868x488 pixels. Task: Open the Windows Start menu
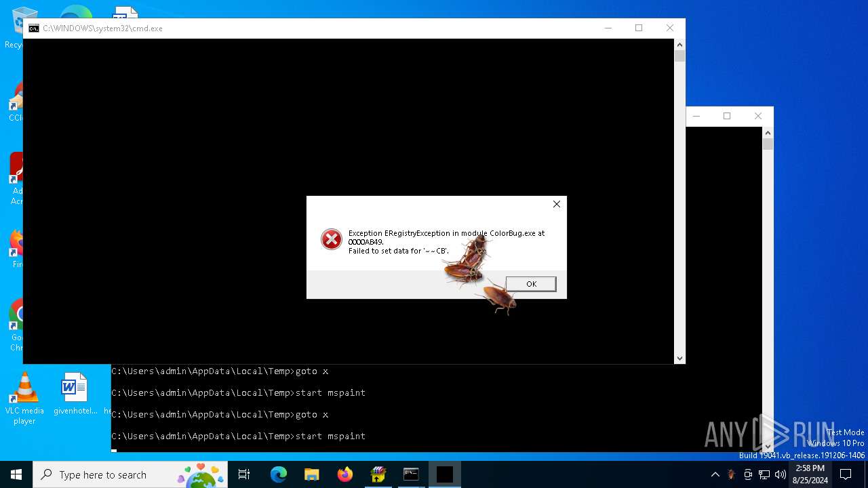point(16,474)
